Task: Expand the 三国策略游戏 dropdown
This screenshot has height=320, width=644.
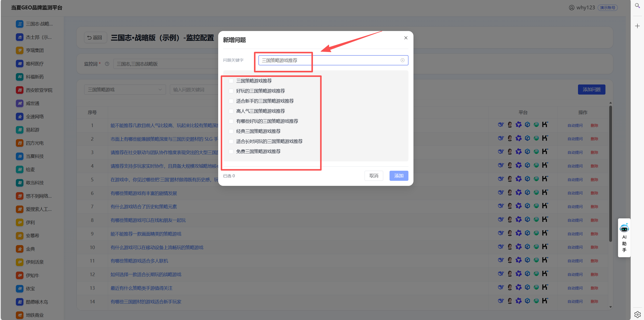Action: point(125,90)
